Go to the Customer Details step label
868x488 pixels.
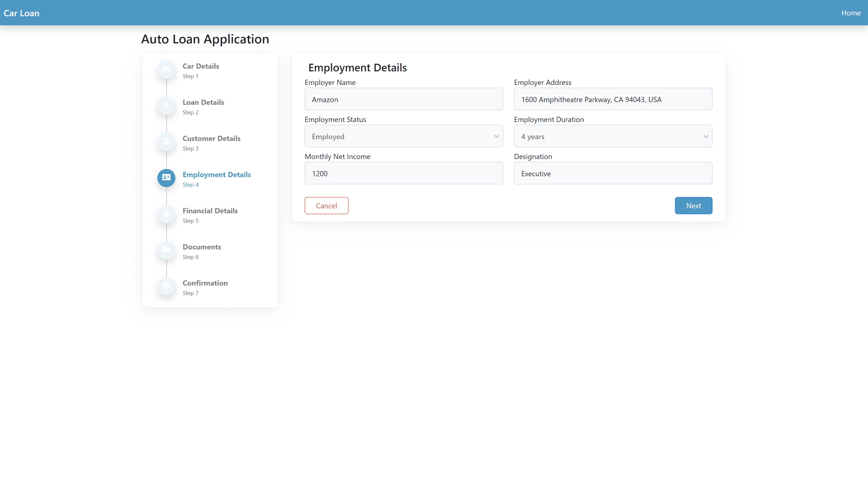click(212, 138)
